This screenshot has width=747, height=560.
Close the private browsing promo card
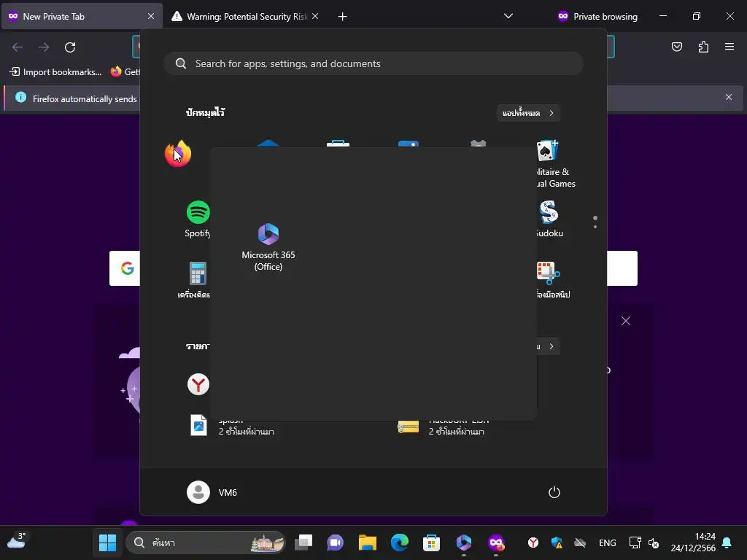[x=626, y=321]
